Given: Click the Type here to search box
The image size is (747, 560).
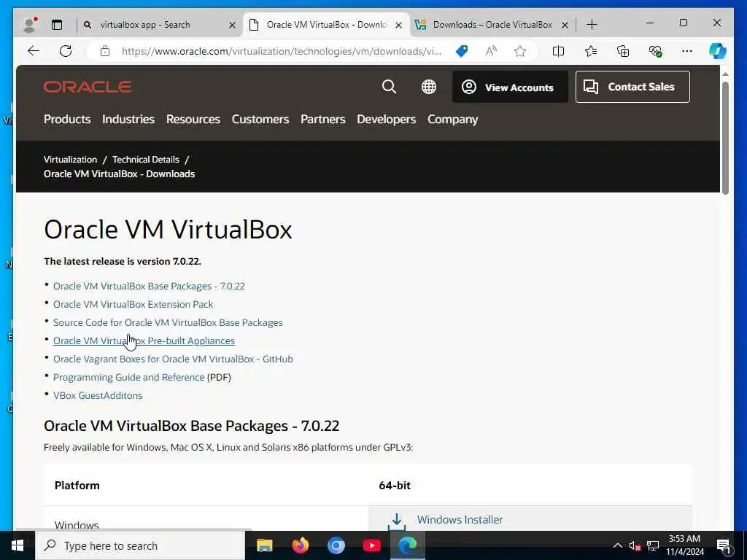Looking at the screenshot, I should (x=140, y=545).
